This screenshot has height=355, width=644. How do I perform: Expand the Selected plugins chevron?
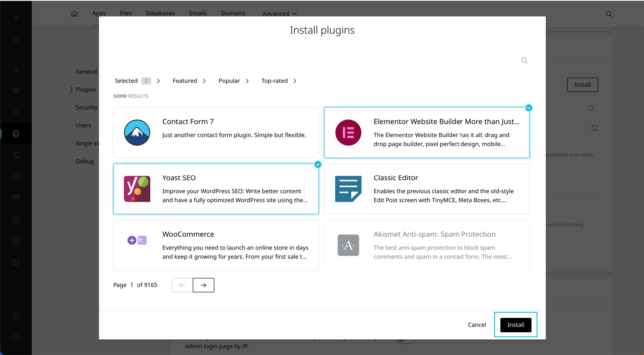click(x=158, y=81)
